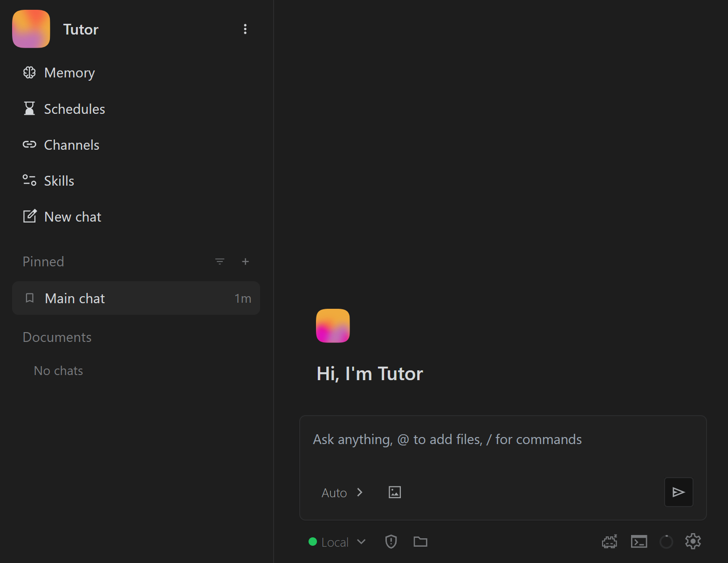Click the 1m timestamp on Main chat

(x=243, y=299)
